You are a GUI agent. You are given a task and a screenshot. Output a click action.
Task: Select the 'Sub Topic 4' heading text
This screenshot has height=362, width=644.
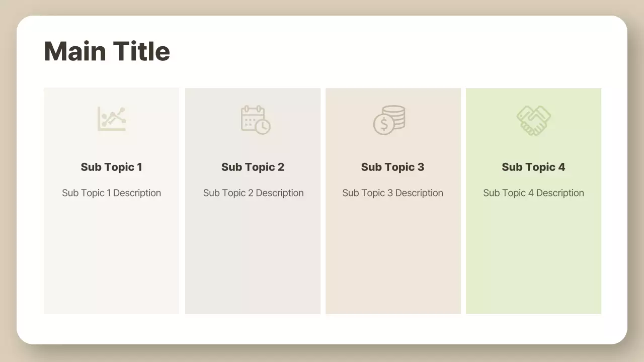point(533,167)
